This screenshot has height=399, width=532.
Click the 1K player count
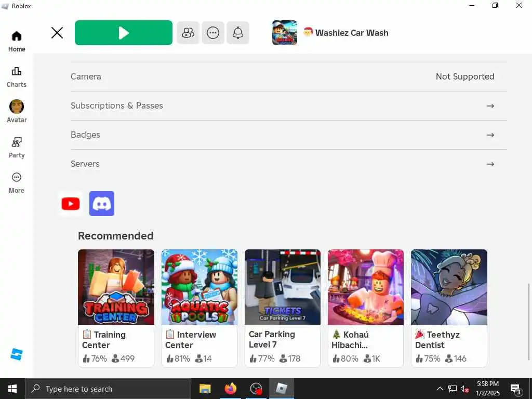click(x=372, y=358)
